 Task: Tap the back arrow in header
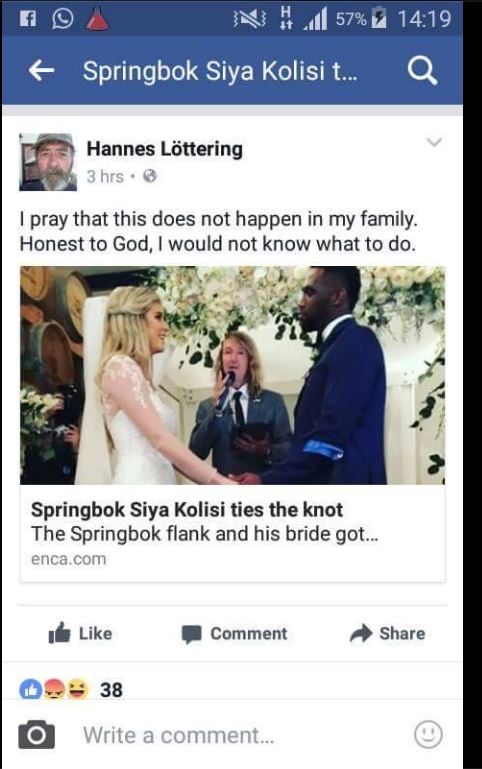click(x=41, y=72)
